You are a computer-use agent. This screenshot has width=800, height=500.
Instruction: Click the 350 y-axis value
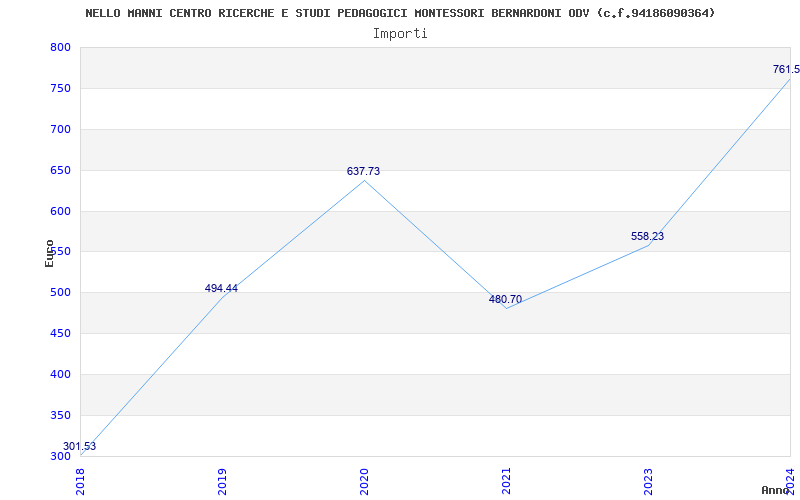click(60, 415)
